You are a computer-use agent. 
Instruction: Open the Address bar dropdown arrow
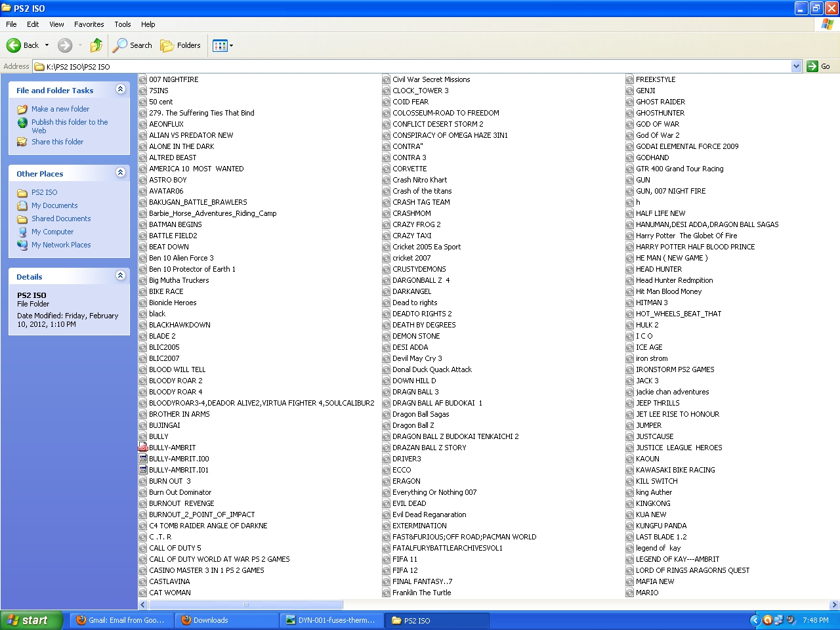796,66
